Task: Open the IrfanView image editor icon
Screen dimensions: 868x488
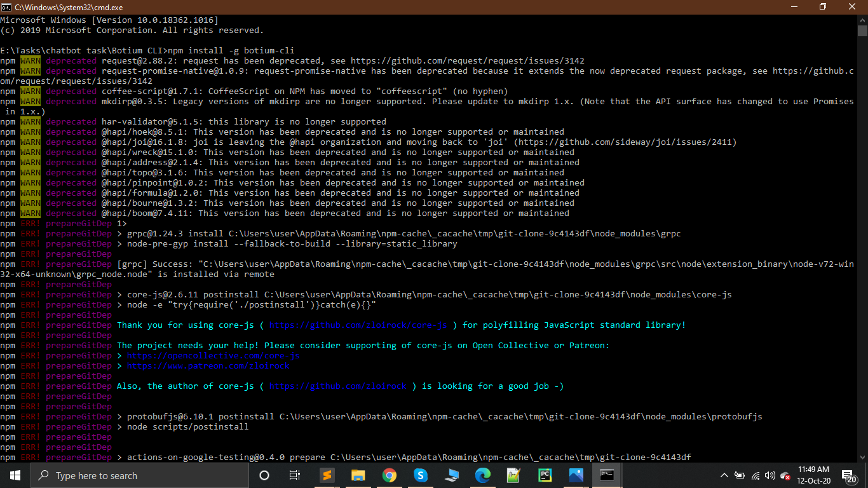Action: pyautogui.click(x=513, y=475)
